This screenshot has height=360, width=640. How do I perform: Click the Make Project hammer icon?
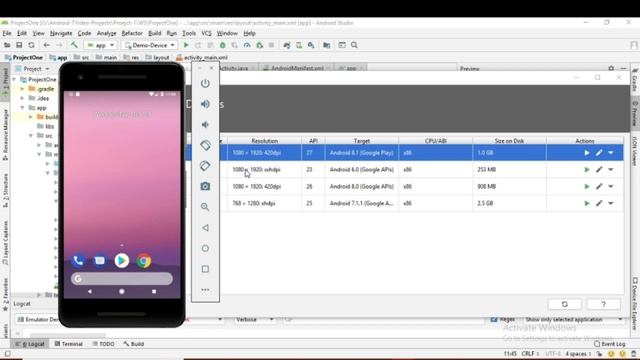(x=74, y=45)
